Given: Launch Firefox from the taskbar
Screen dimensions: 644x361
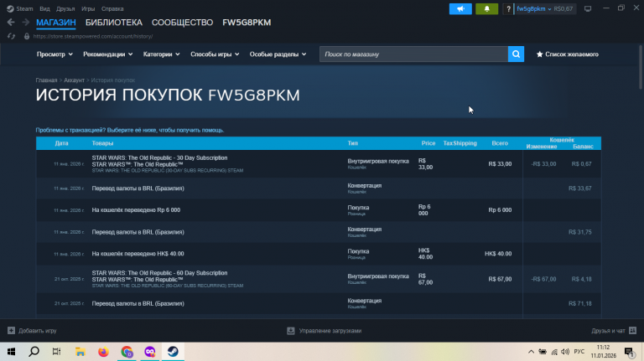Looking at the screenshot, I should (103, 352).
